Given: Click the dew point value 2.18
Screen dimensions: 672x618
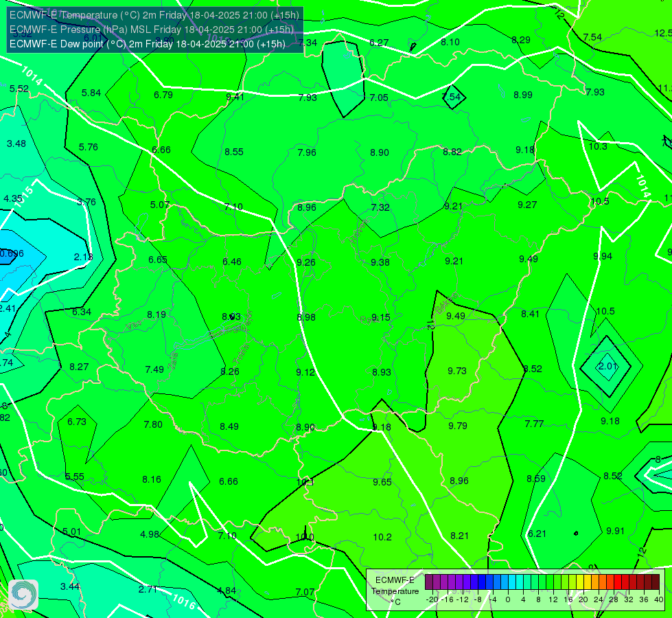Looking at the screenshot, I should pyautogui.click(x=83, y=257).
